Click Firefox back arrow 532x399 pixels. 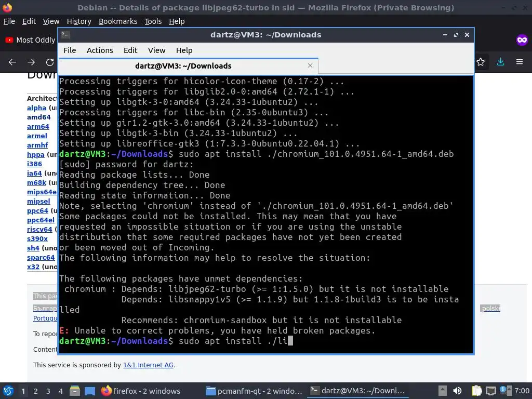point(12,62)
